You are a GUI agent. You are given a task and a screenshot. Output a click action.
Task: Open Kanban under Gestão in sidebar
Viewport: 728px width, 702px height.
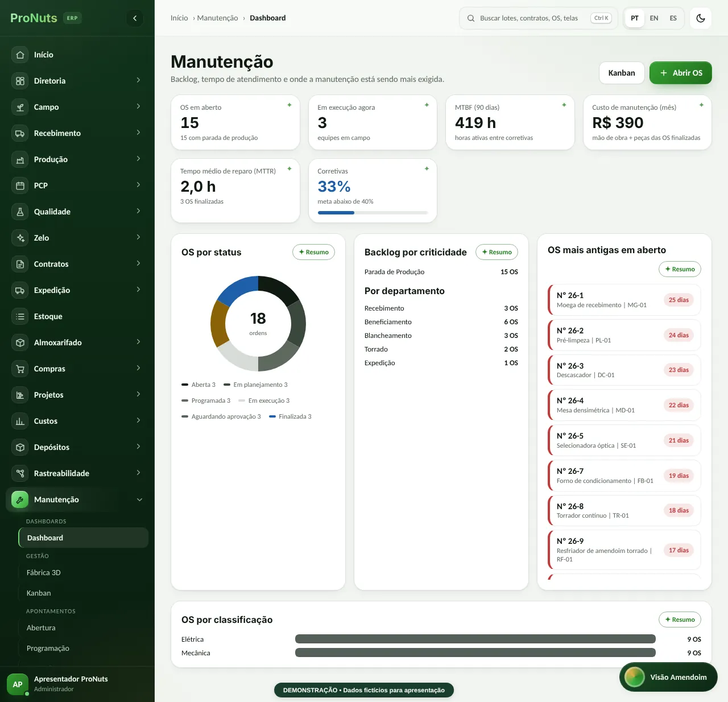pyautogui.click(x=84, y=593)
